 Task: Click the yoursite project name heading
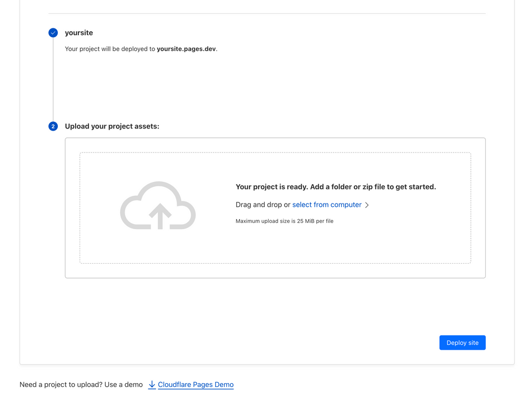[79, 33]
